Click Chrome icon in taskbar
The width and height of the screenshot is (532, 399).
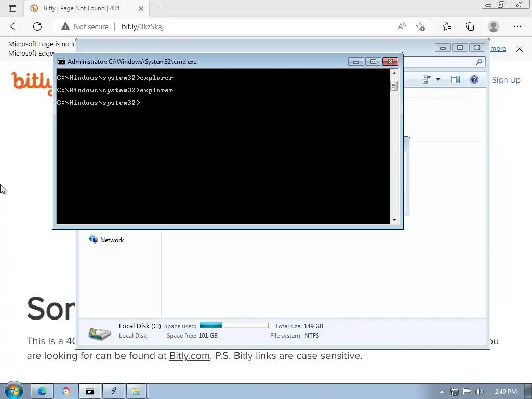66,392
